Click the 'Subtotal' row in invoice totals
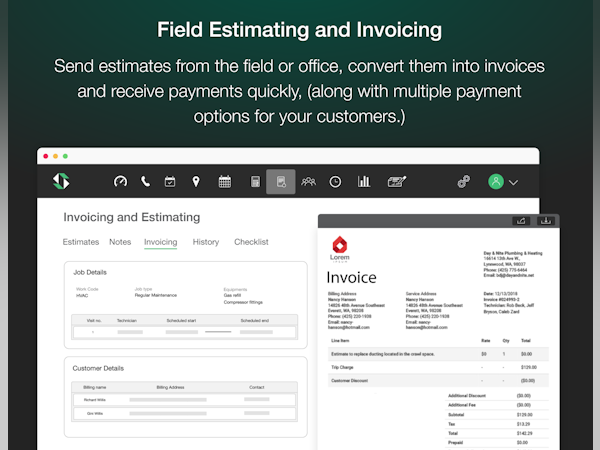The image size is (600, 450). point(497,414)
